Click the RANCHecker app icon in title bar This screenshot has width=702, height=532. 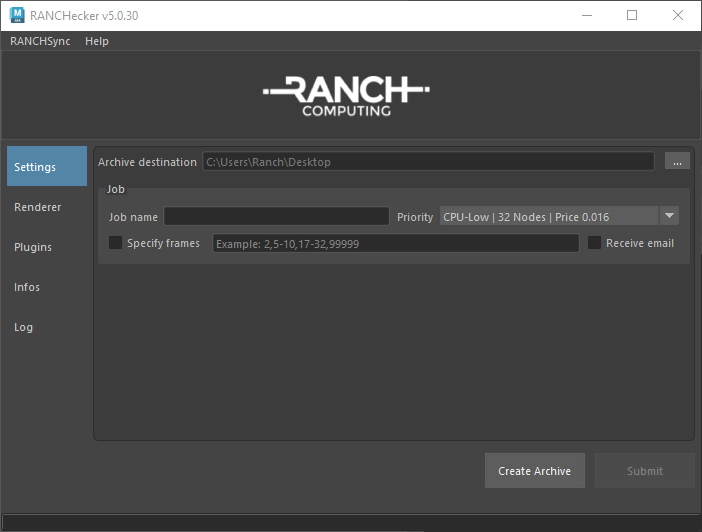(17, 15)
